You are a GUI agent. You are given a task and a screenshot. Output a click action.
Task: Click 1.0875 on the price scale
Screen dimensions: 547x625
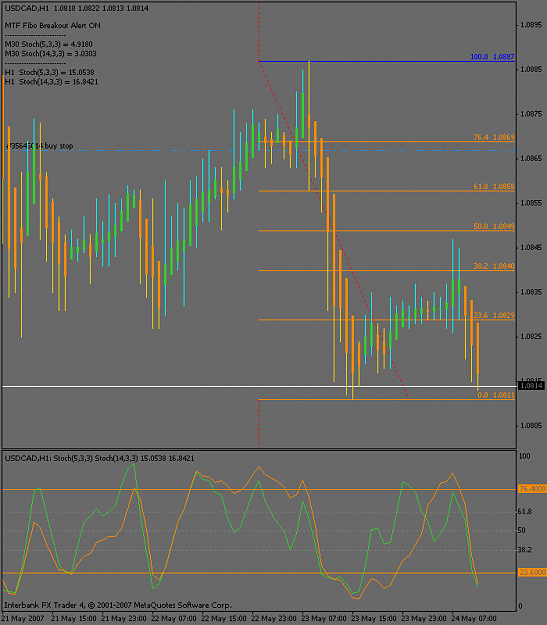(531, 114)
